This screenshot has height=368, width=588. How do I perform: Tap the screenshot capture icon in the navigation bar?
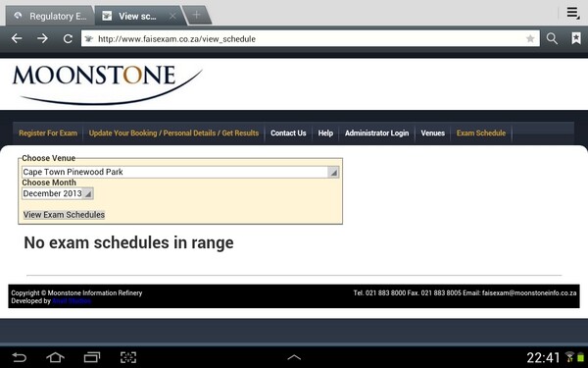click(x=128, y=357)
